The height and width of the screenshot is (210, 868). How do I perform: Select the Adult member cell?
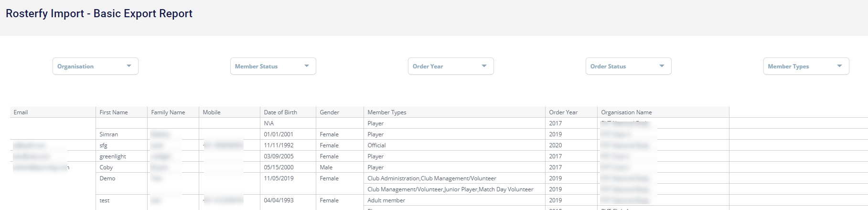click(x=386, y=200)
